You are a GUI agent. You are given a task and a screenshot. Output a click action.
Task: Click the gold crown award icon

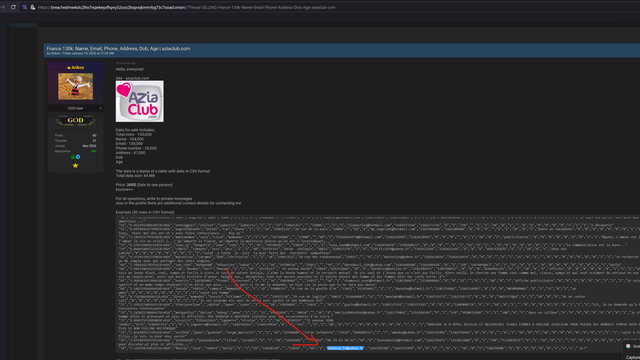75,165
